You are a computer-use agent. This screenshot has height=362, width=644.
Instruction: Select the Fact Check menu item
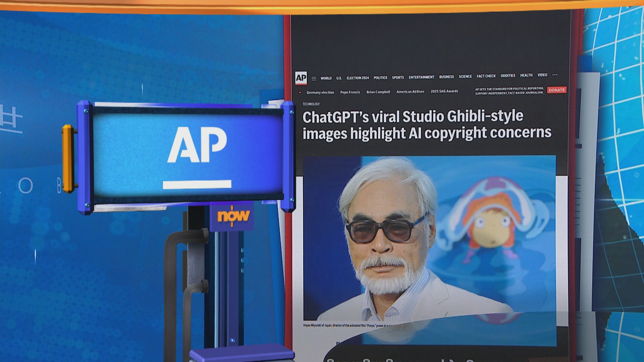(x=486, y=76)
